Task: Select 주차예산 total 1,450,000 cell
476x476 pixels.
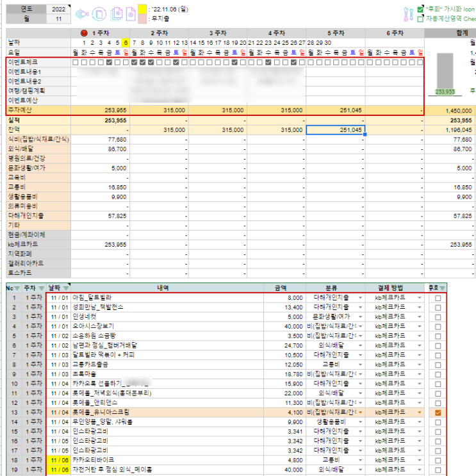Action: tap(450, 110)
